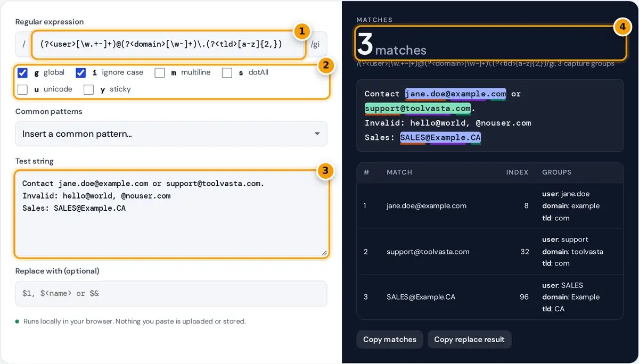Click the MATCH column header

coord(399,172)
